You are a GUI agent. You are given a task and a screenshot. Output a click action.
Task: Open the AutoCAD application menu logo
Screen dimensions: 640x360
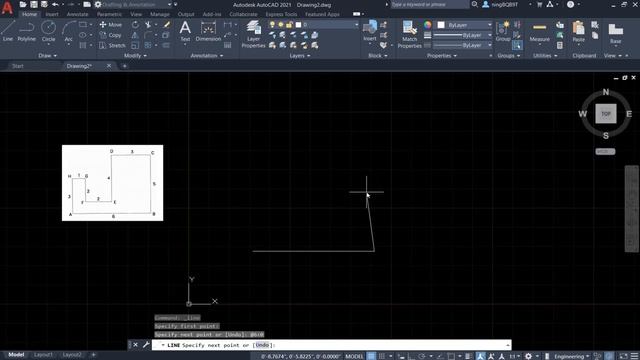(x=7, y=8)
